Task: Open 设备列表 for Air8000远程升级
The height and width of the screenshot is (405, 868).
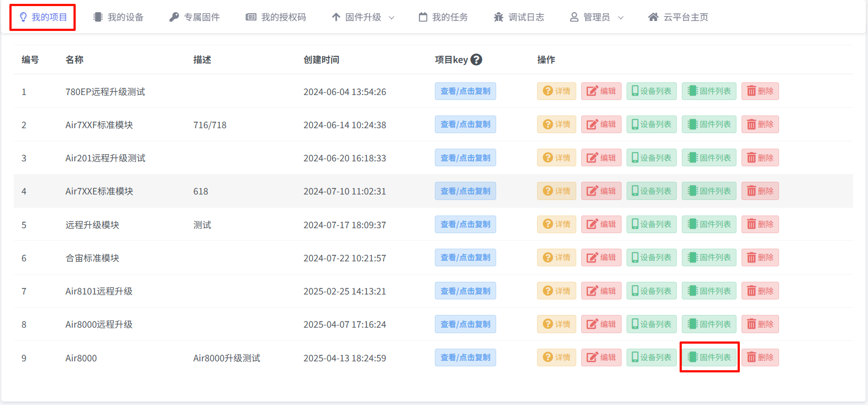Action: [x=651, y=324]
